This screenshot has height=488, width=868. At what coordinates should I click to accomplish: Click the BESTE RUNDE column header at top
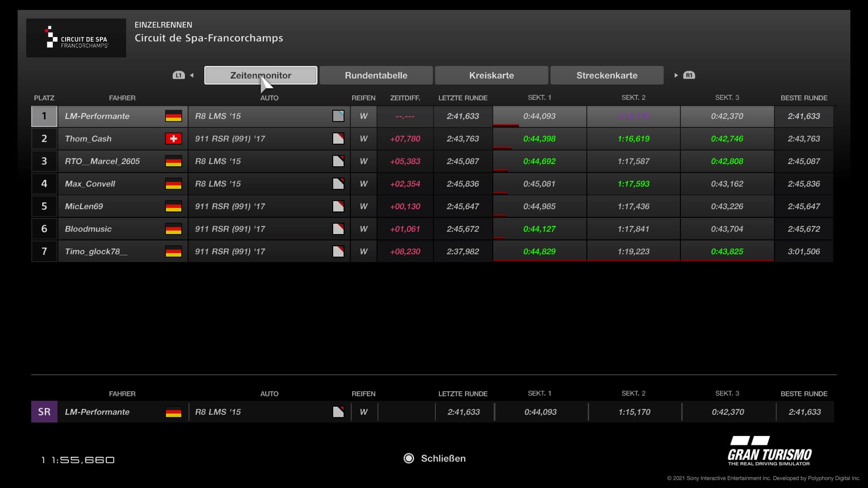pos(804,98)
